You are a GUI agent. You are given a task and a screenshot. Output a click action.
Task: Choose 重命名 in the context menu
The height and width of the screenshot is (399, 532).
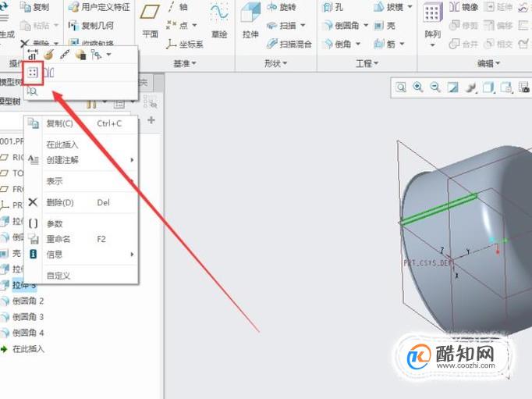(x=81, y=239)
